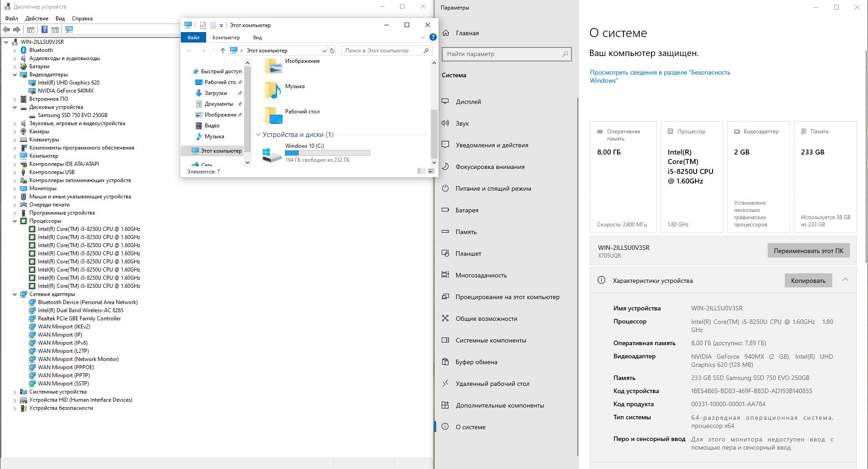Open the Windows Security details link
Screen dimensions: 868x469
pyautogui.click(x=660, y=76)
